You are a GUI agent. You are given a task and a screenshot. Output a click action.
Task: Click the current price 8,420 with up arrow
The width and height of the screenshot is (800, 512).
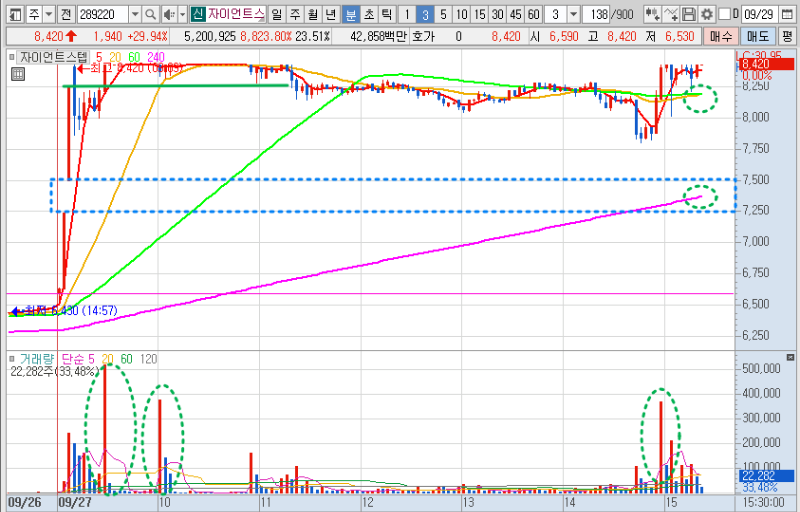point(55,37)
